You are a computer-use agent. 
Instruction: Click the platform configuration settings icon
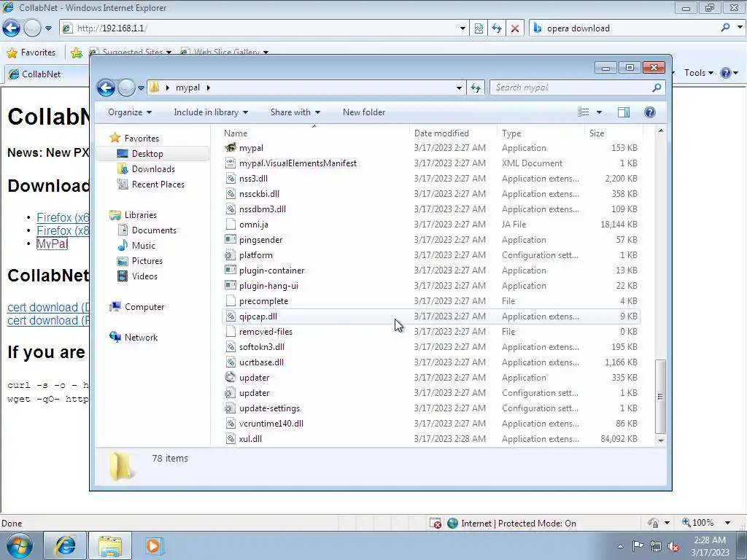tap(231, 254)
